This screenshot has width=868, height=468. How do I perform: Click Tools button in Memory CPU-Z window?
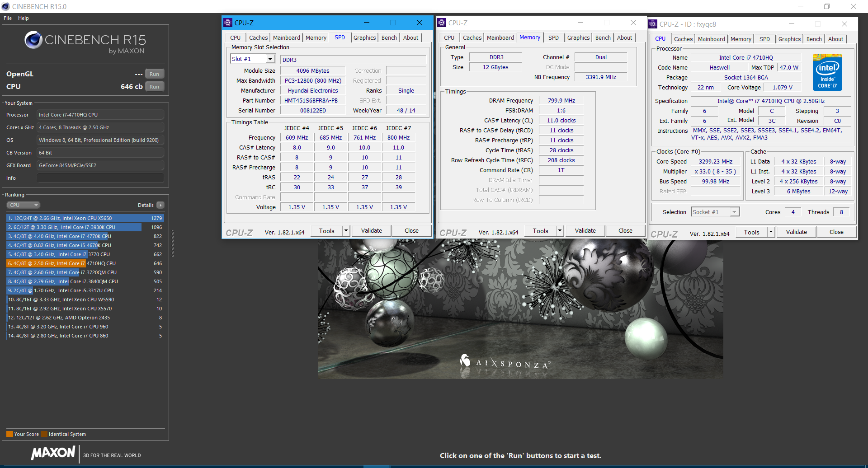tap(541, 231)
